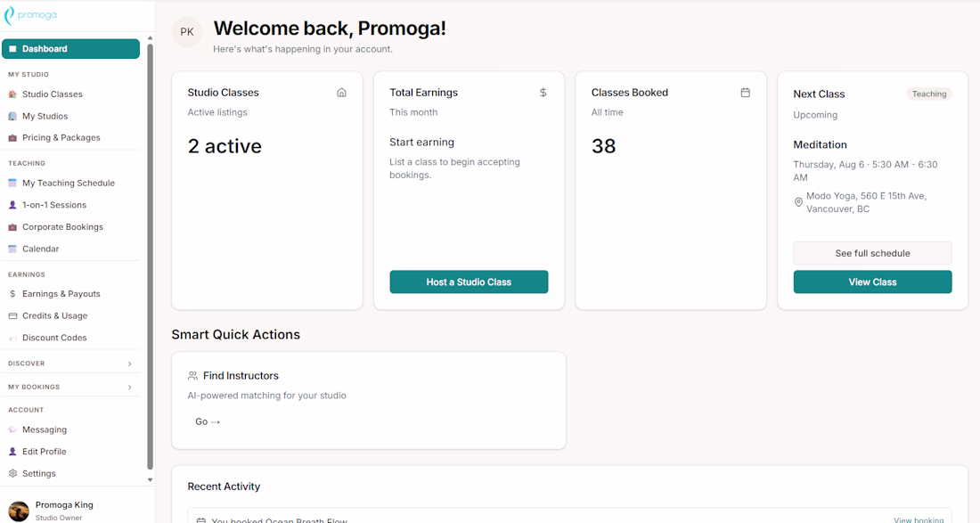This screenshot has width=980, height=523.
Task: Click the Go arrow link under Find Instructors
Action: (208, 421)
